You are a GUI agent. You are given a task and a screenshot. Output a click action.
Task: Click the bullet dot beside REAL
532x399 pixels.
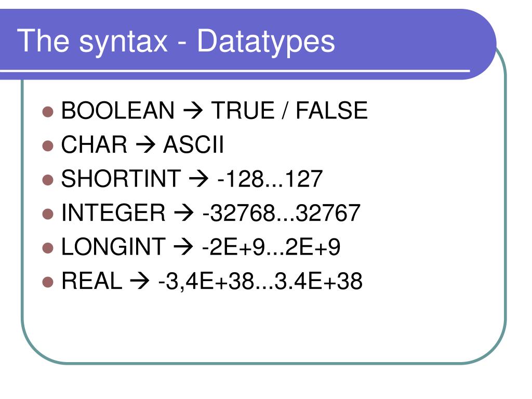coord(48,282)
